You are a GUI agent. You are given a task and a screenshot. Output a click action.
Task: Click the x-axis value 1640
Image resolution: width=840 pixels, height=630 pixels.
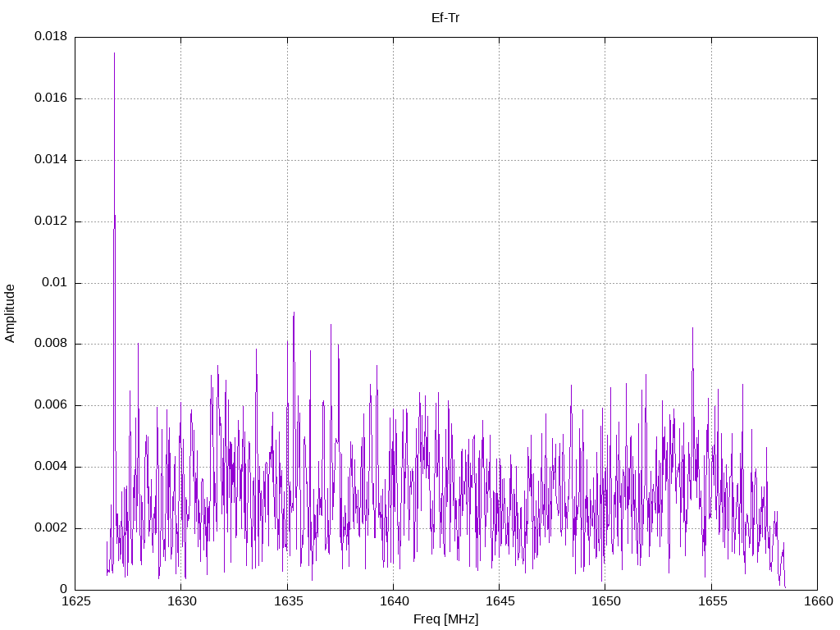coord(394,601)
